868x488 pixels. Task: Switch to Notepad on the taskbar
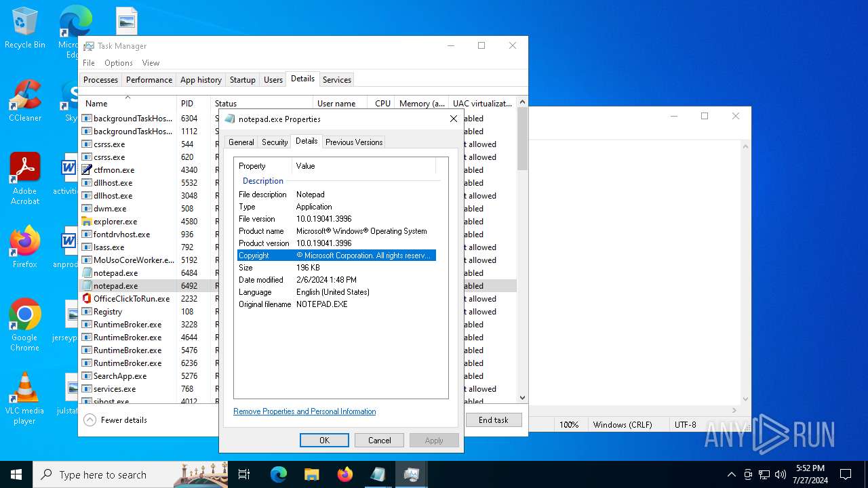(378, 474)
